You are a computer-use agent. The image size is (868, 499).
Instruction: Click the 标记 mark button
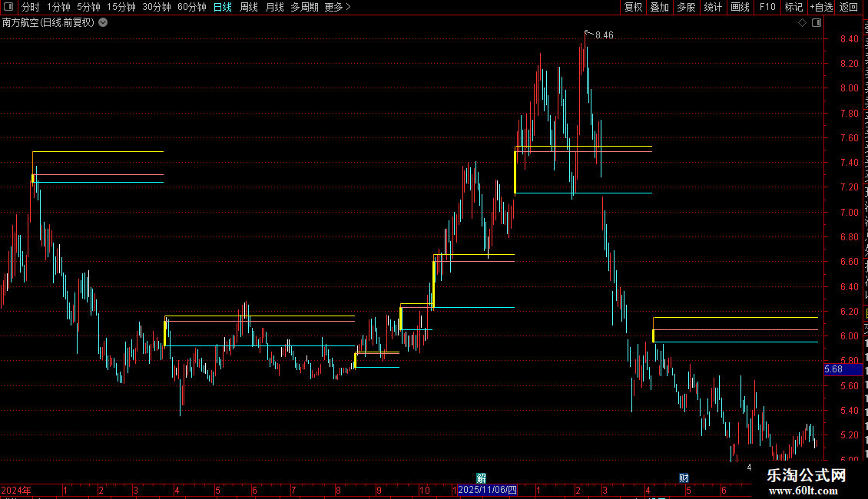click(x=793, y=7)
